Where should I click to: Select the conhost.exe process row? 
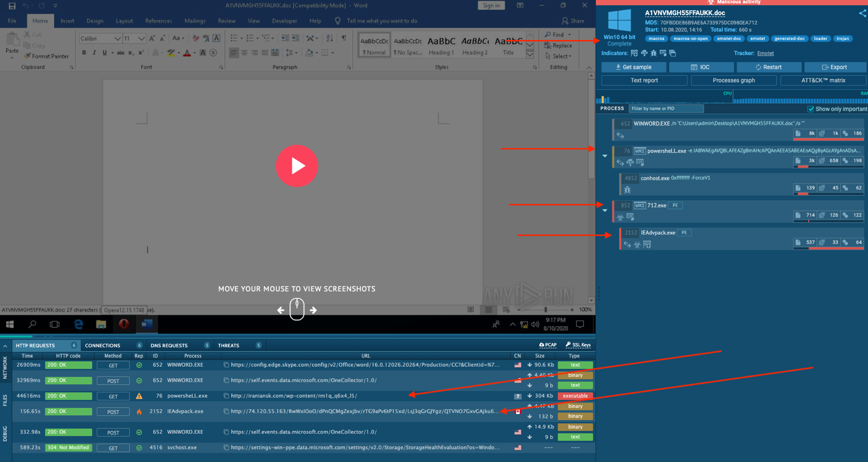741,184
